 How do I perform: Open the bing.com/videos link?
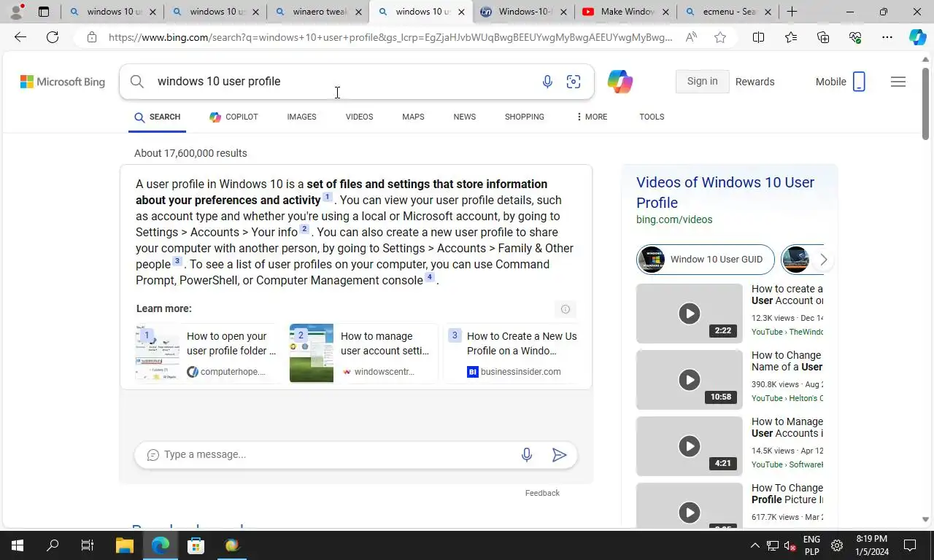(x=674, y=219)
